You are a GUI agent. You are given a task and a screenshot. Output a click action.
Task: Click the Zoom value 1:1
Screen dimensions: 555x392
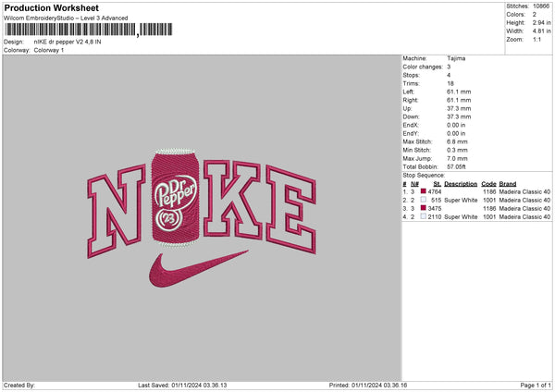536,39
